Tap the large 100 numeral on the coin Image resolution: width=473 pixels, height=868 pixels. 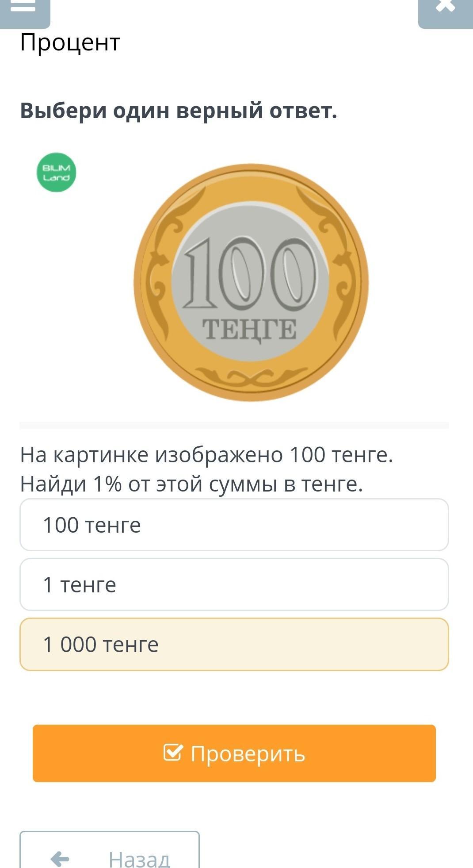pyautogui.click(x=250, y=273)
